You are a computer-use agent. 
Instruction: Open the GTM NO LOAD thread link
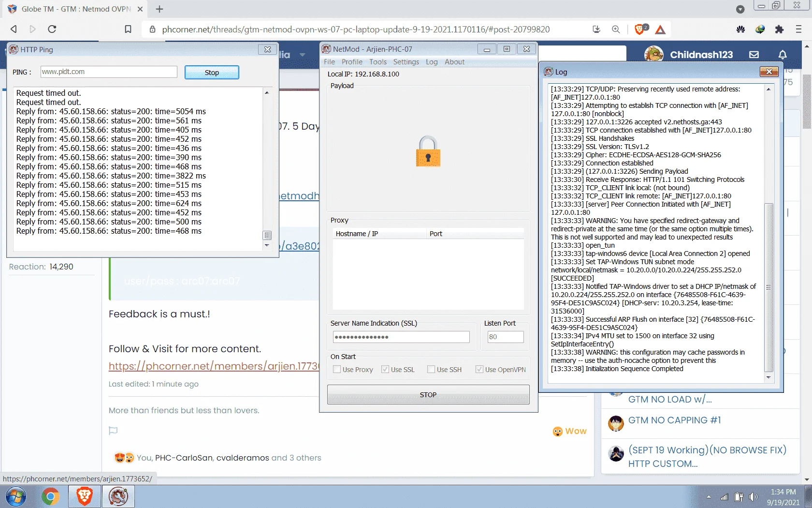(x=670, y=399)
